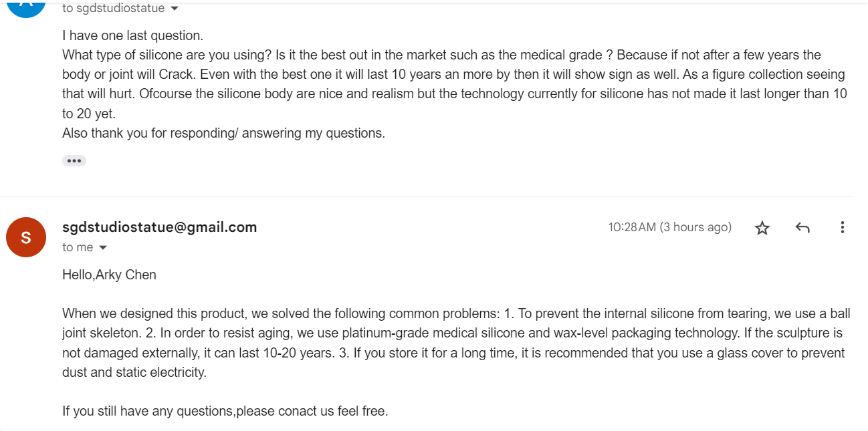Click the 10:28 AM timestamp
Image resolution: width=868 pixels, height=431 pixels.
632,227
